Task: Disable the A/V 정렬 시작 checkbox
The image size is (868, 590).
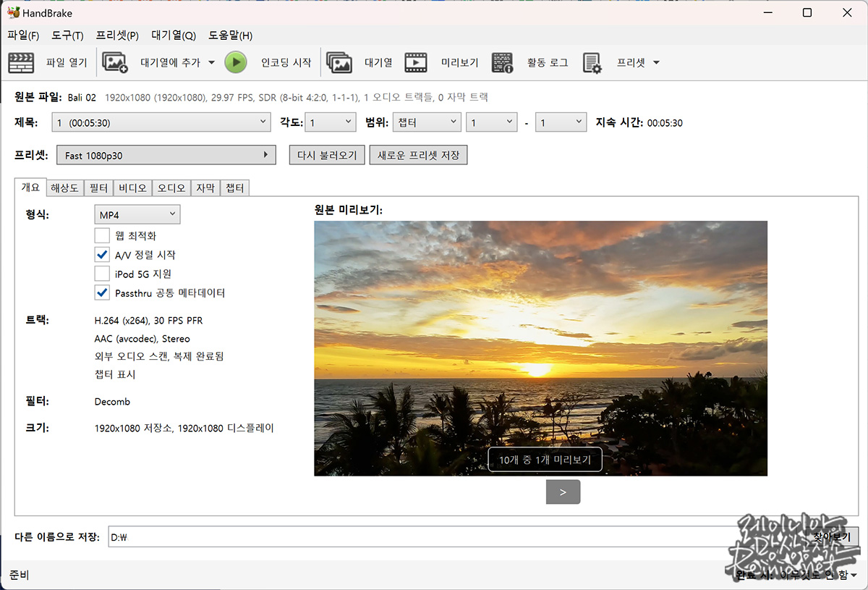Action: pyautogui.click(x=101, y=254)
